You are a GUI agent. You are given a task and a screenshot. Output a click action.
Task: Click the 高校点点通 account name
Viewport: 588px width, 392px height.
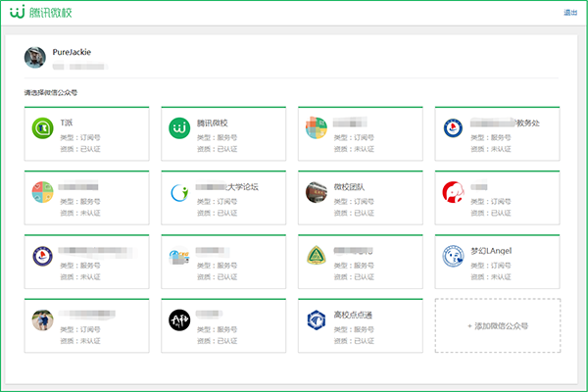[x=353, y=315]
